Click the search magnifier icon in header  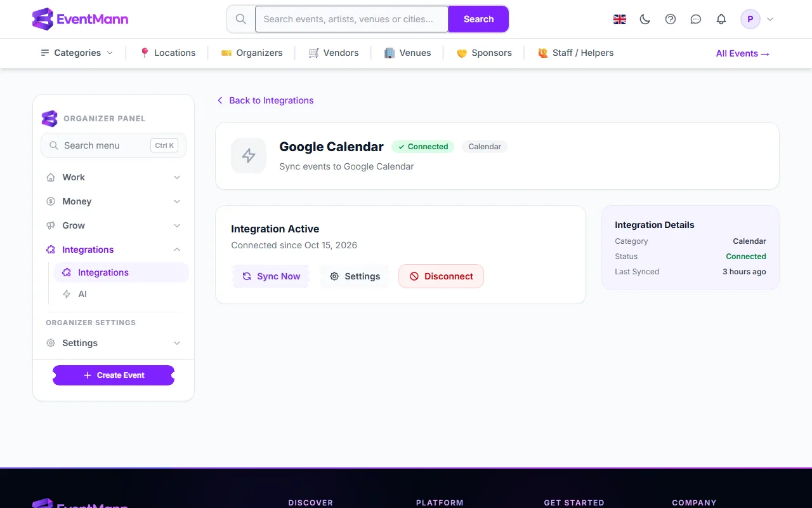pos(241,19)
